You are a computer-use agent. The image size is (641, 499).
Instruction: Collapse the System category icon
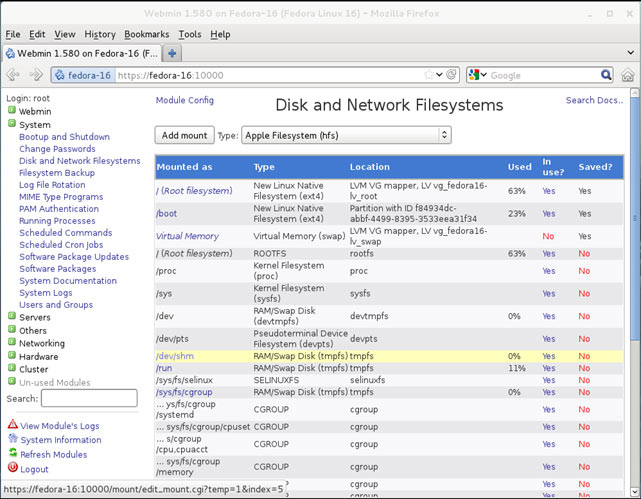(x=12, y=123)
